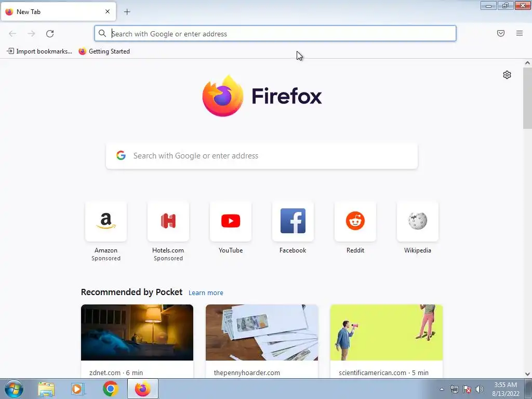Viewport: 532px width, 399px height.
Task: Select the New Tab browser tab
Action: coord(58,11)
